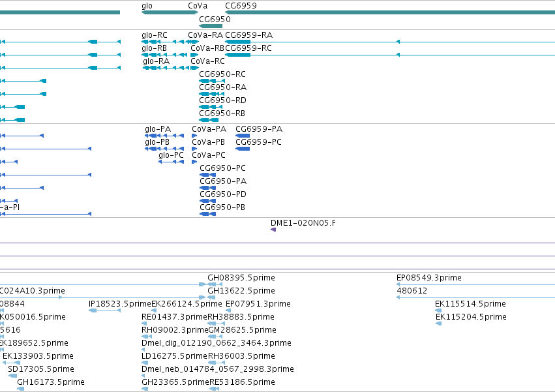Select the CG6950-PD protein feature

click(x=208, y=201)
